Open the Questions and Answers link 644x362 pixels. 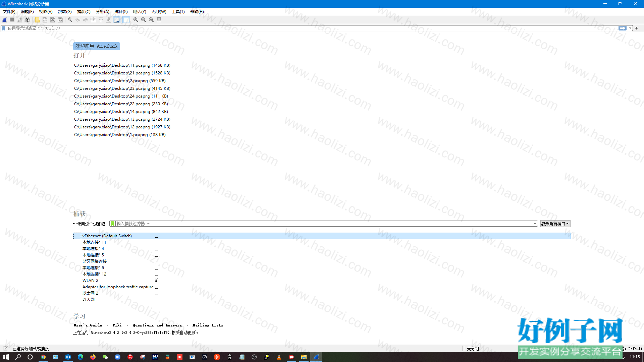[x=157, y=325]
